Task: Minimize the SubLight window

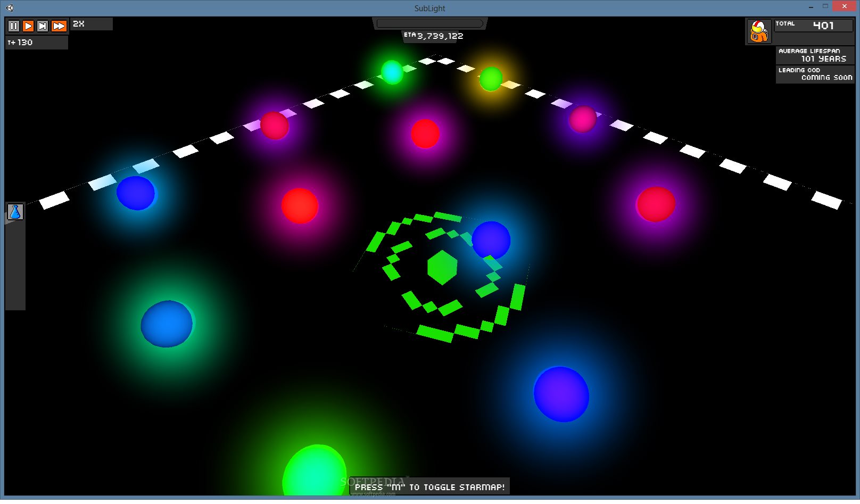Action: coord(811,7)
